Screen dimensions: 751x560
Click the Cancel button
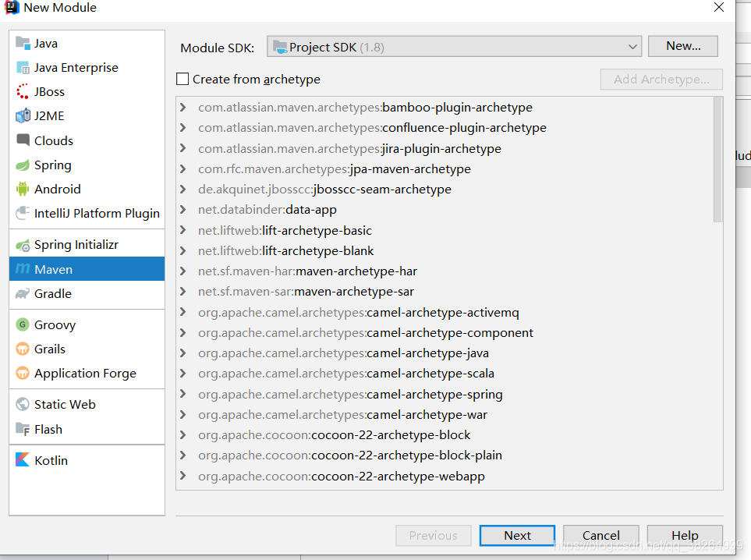(601, 535)
